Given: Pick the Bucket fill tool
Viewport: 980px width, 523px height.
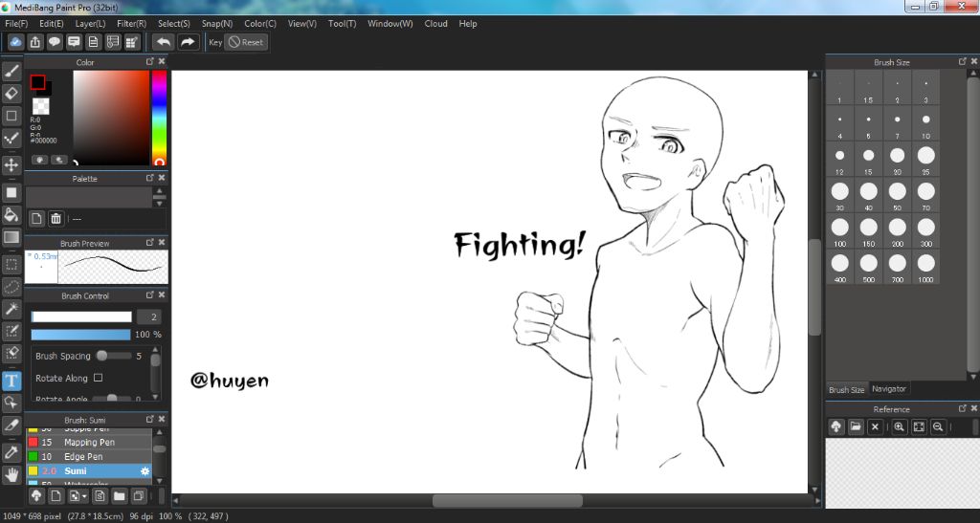Looking at the screenshot, I should pyautogui.click(x=11, y=215).
